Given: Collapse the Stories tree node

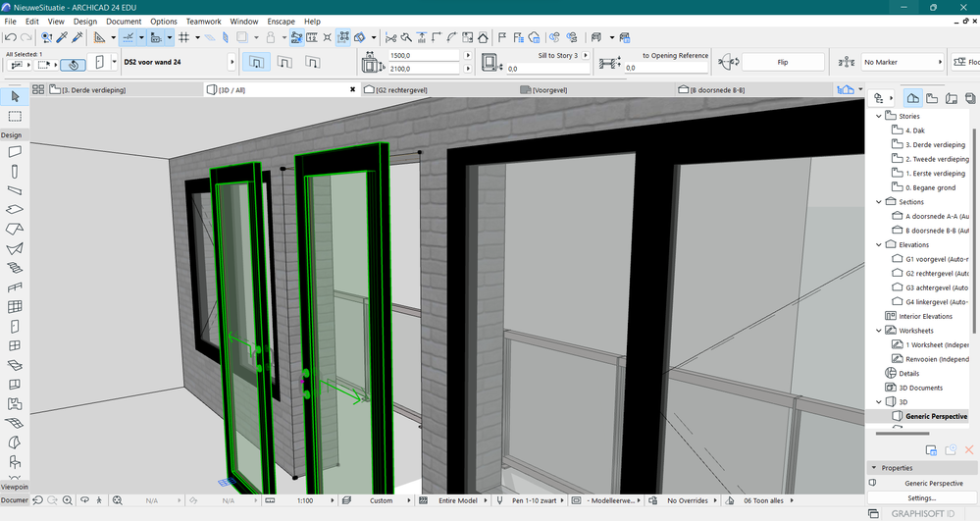Looking at the screenshot, I should point(878,116).
